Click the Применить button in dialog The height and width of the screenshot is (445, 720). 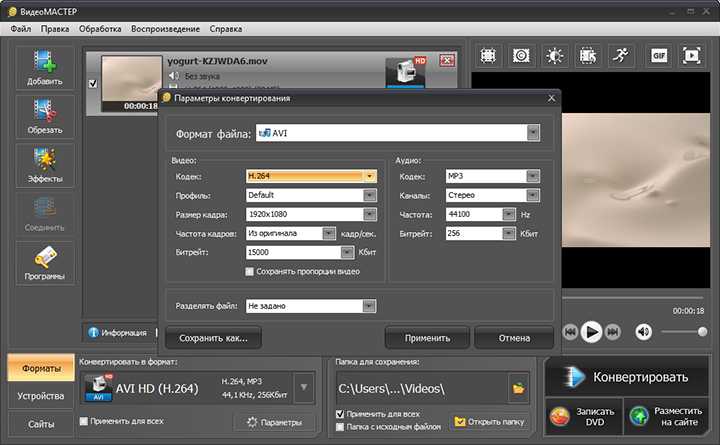pyautogui.click(x=427, y=338)
